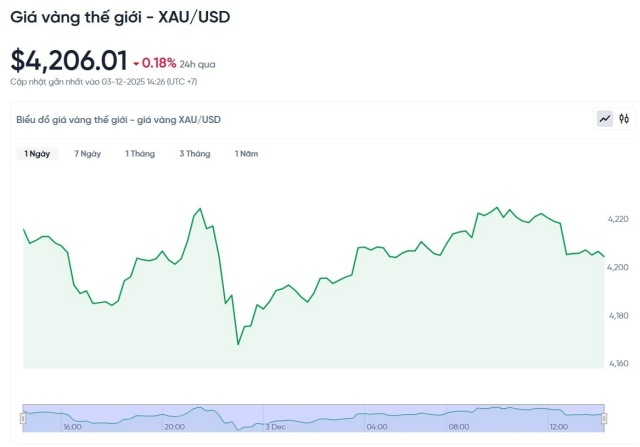This screenshot has height=447, width=640.
Task: Click the 04:00 mark on navigator timeline
Action: [377, 426]
